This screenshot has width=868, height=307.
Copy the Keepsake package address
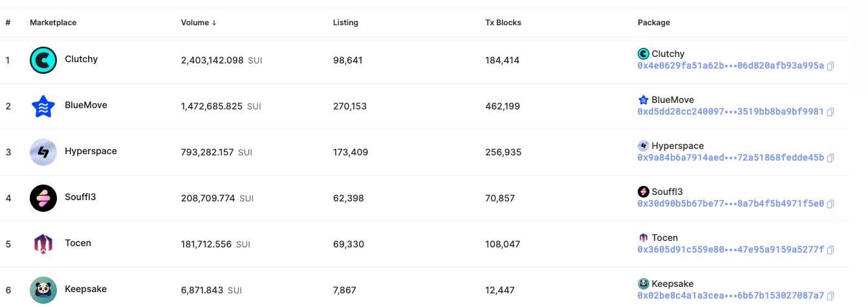point(830,296)
